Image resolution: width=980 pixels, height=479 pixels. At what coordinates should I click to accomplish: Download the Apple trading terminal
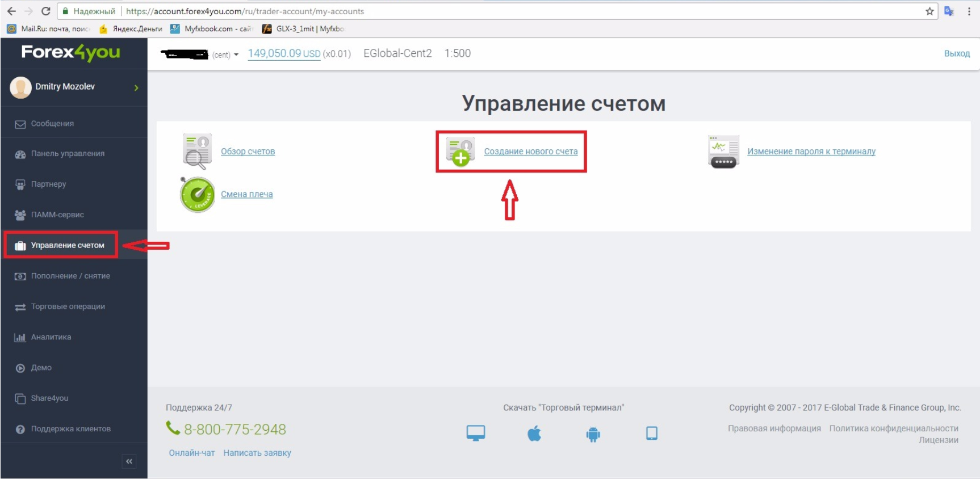pos(534,434)
